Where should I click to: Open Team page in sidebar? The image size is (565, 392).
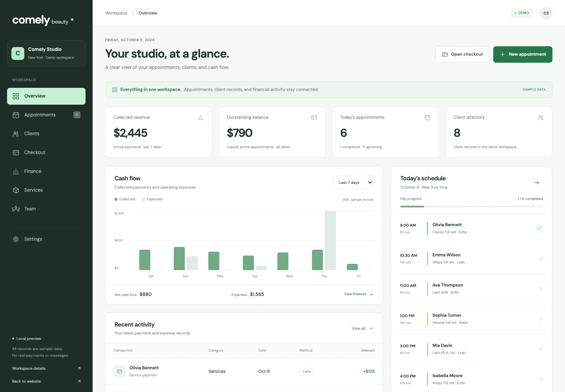(x=46, y=209)
